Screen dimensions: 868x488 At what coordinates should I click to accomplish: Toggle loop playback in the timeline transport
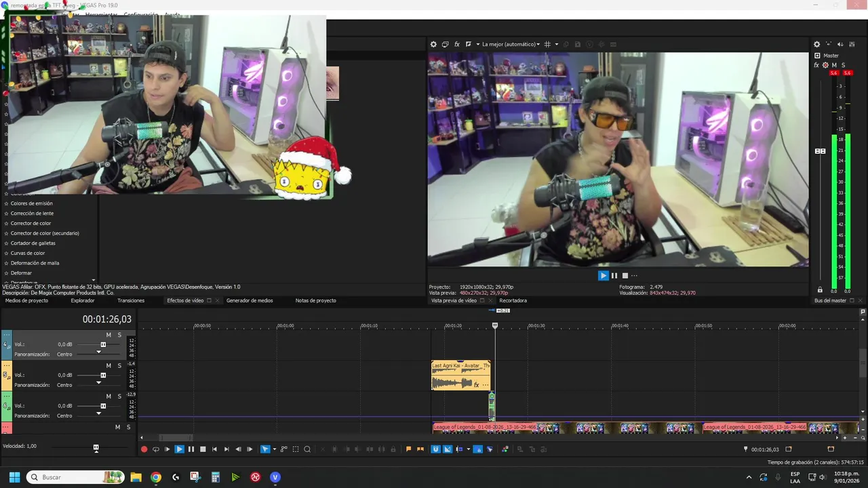tap(156, 449)
